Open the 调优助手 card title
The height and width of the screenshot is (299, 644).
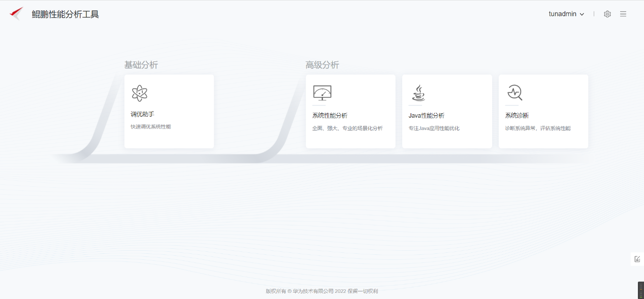click(142, 114)
